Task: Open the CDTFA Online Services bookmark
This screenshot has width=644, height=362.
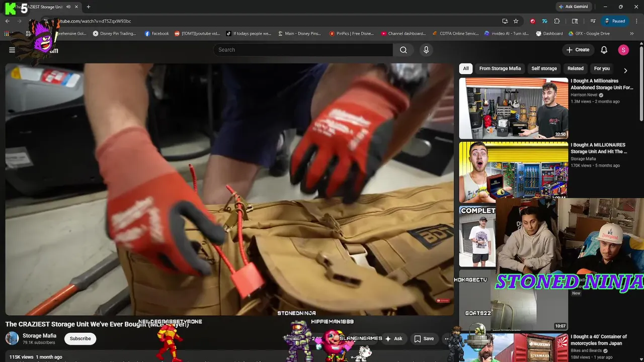Action: [455, 34]
